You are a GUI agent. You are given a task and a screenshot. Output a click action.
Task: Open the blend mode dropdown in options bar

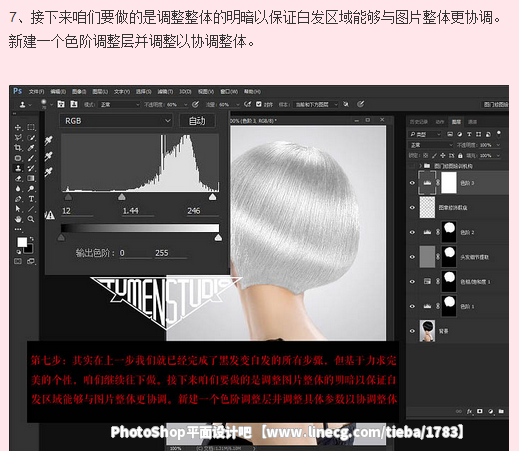point(120,105)
